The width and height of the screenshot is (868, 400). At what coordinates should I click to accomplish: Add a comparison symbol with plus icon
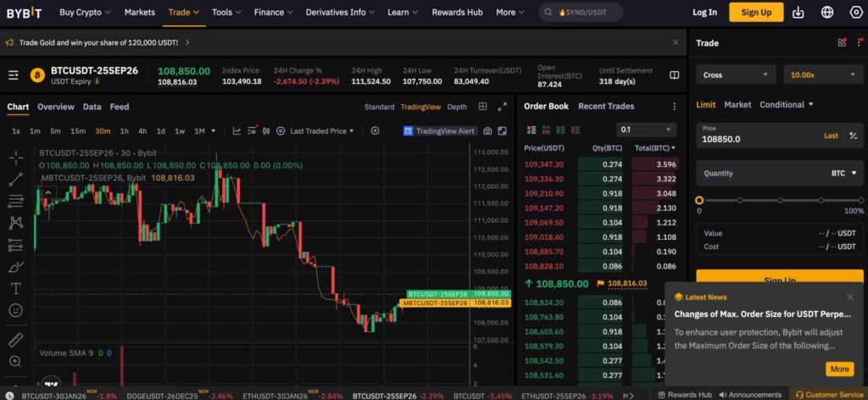tap(375, 131)
